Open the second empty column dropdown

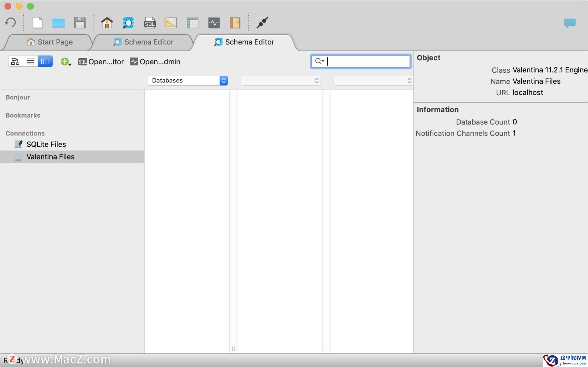(x=281, y=80)
